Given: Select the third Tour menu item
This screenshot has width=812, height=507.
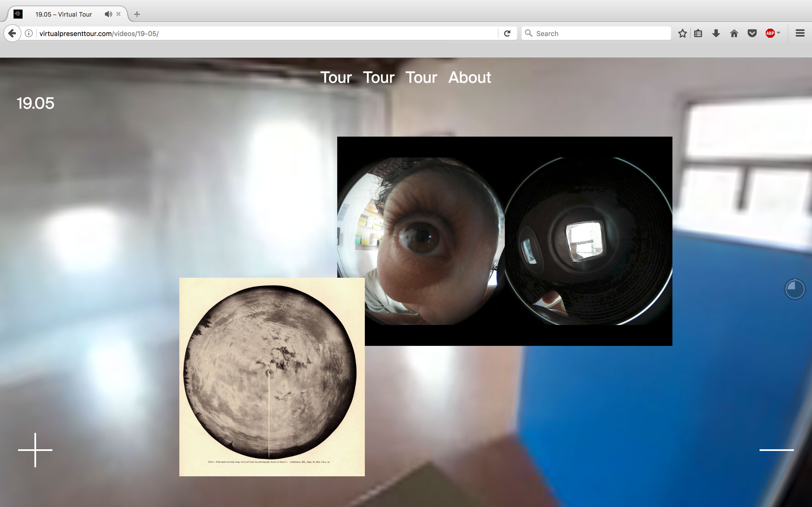Looking at the screenshot, I should coord(421,77).
